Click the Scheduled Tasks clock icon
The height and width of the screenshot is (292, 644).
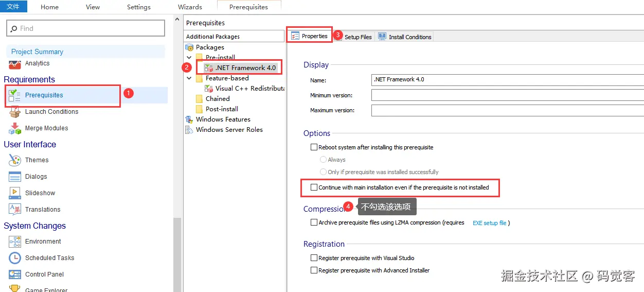(x=15, y=258)
